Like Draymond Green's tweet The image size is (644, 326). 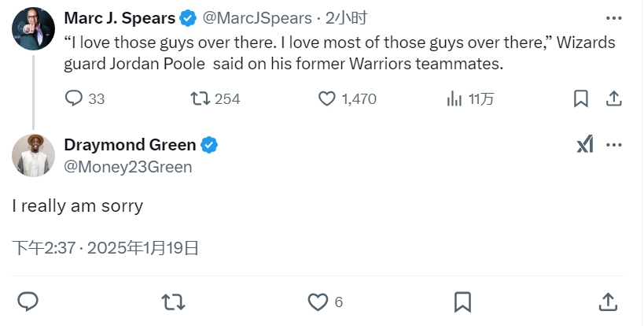coord(318,302)
